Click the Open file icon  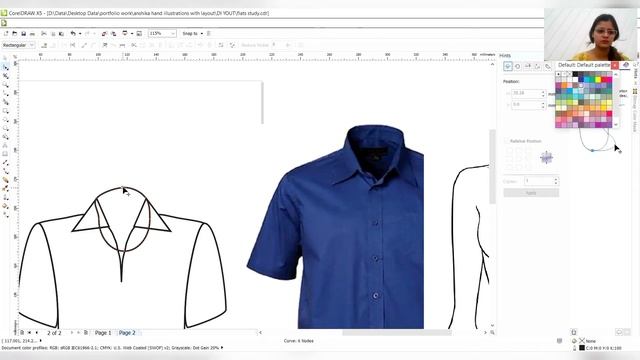point(15,33)
